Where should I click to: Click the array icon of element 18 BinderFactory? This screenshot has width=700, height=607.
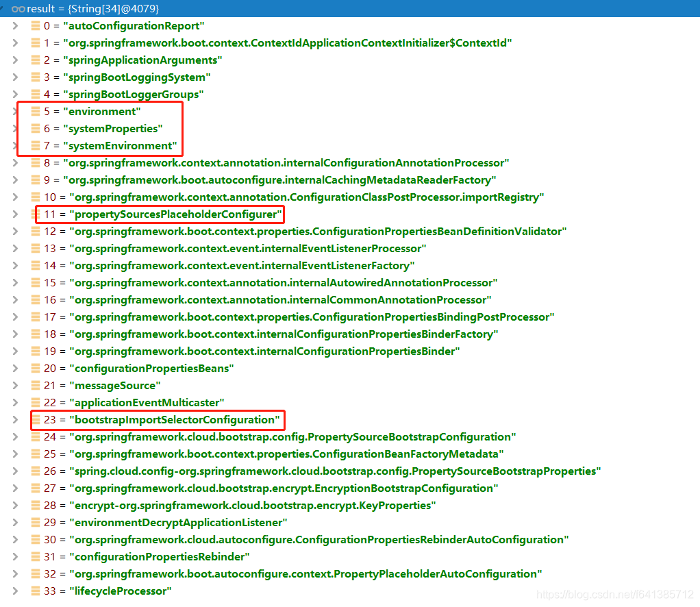(x=36, y=334)
